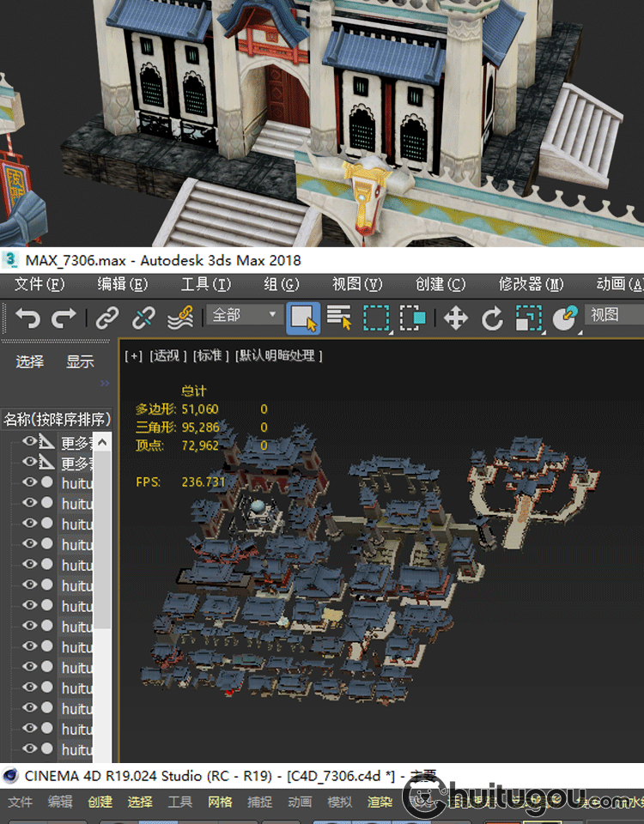
Task: Open the 全部 selection filter dropdown
Action: 245,316
